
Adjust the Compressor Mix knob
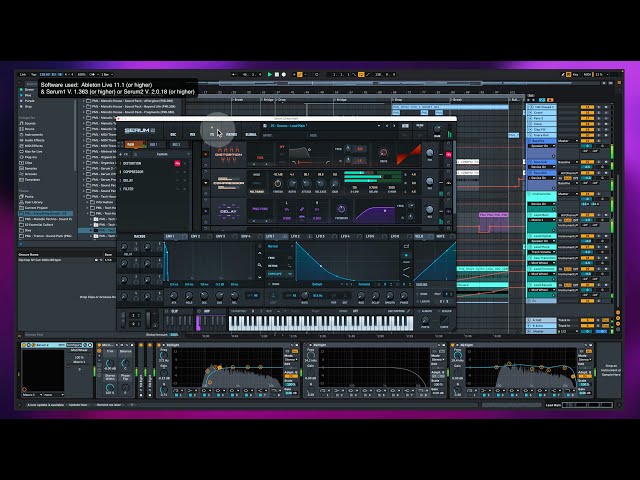(x=429, y=181)
